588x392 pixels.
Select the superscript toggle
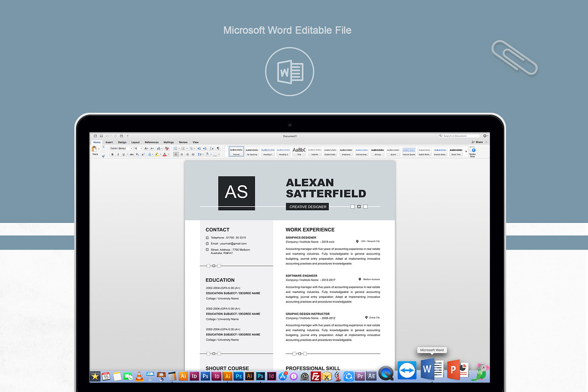[x=143, y=154]
